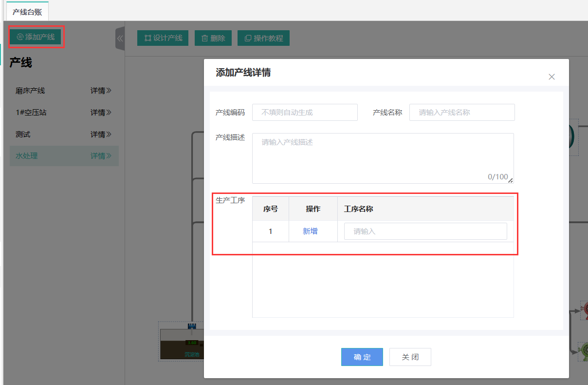Viewport: 588px width, 385px height.
Task: Open 详情 for 水处理
Action: [101, 156]
